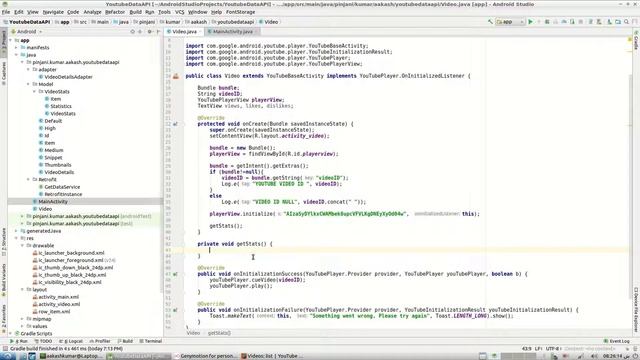This screenshot has height=360, width=640.
Task: Open the Device File Explorer side panel
Action: (x=636, y=310)
